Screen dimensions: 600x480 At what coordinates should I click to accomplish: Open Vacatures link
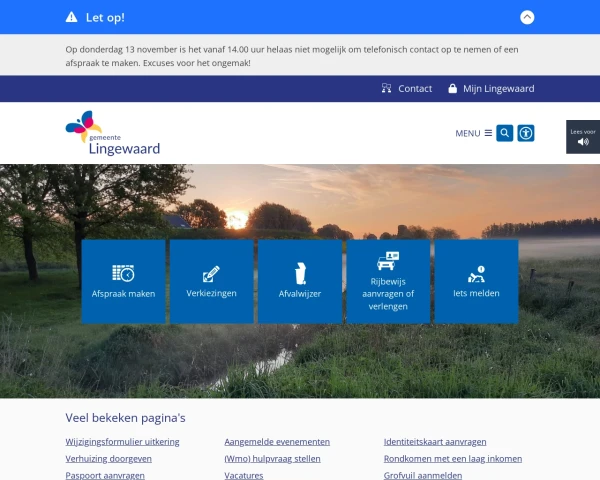click(x=244, y=475)
